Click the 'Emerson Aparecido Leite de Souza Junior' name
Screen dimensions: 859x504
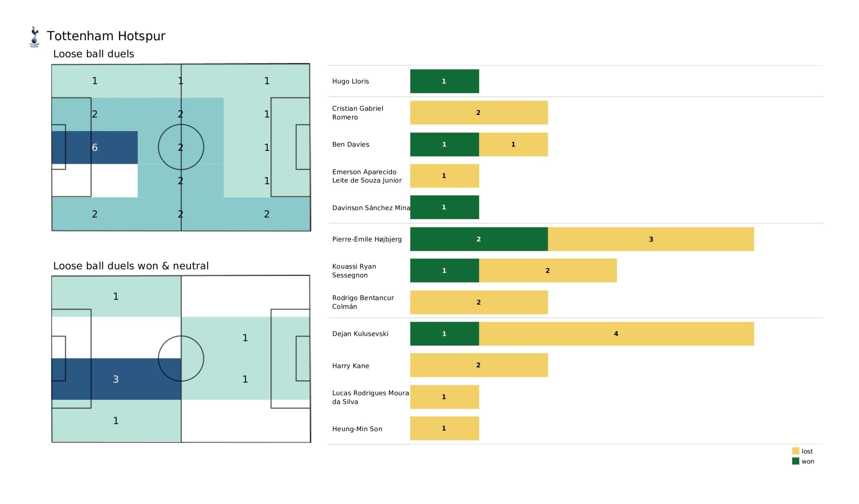click(367, 176)
